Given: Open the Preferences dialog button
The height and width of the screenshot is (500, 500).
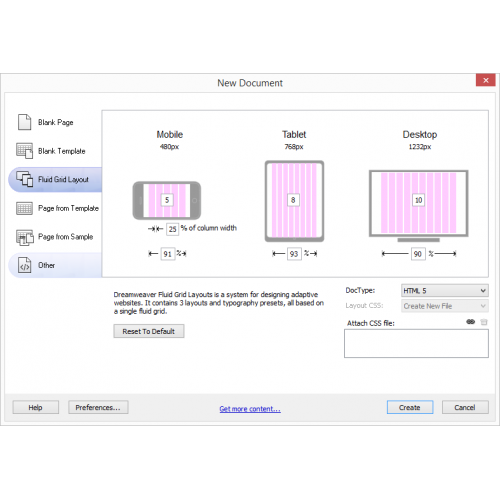Looking at the screenshot, I should (98, 407).
